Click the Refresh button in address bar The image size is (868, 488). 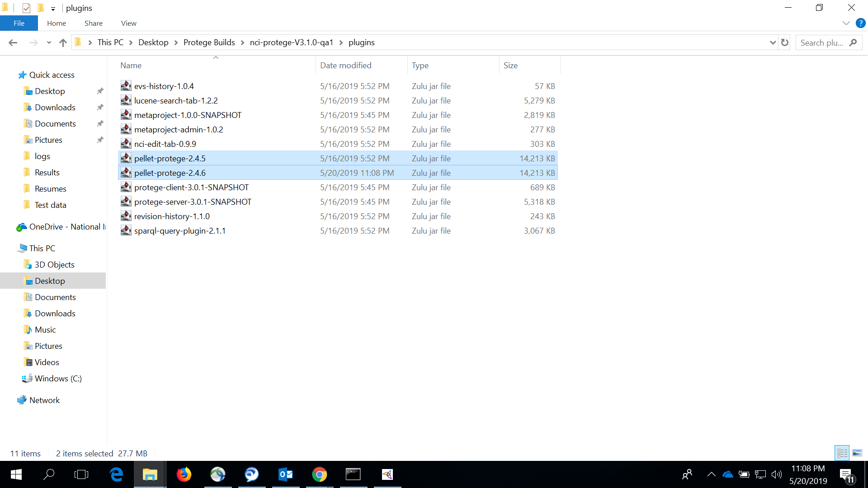785,42
